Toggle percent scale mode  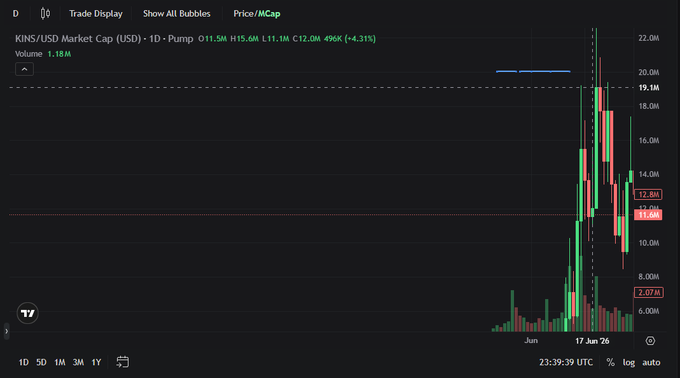coord(611,362)
